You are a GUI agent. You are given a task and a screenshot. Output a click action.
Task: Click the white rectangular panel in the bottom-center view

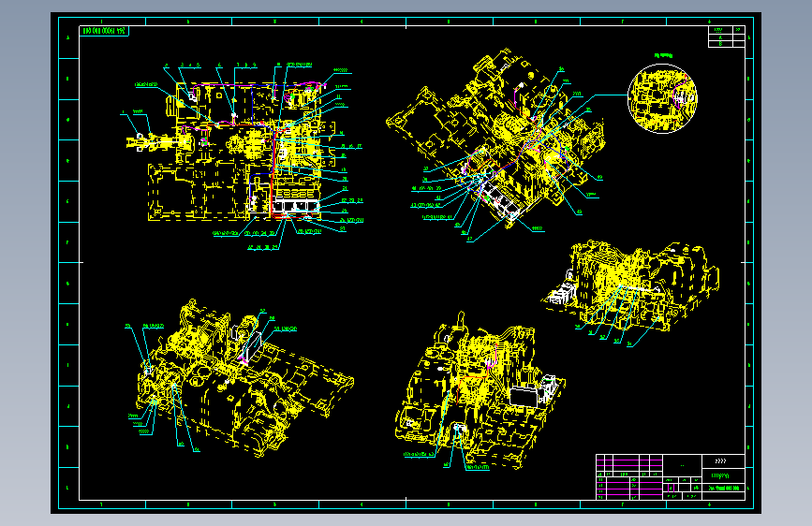tap(525, 395)
